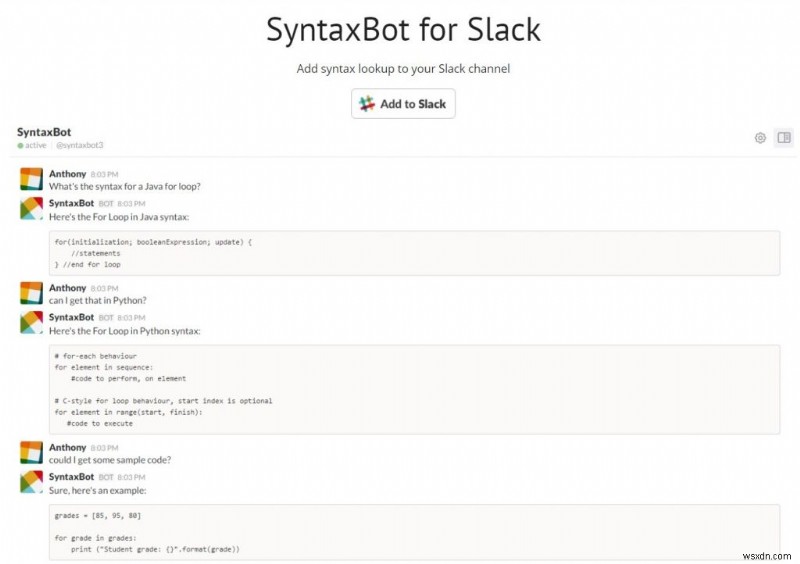Click the timestamp on Anthony's Java loop message
The width and height of the screenshot is (800, 564).
pyautogui.click(x=104, y=175)
